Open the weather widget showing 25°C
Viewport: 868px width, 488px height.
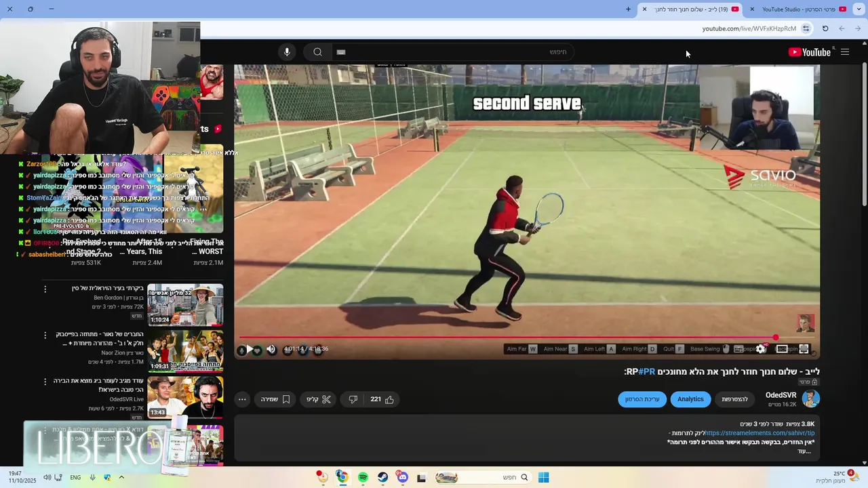834,477
